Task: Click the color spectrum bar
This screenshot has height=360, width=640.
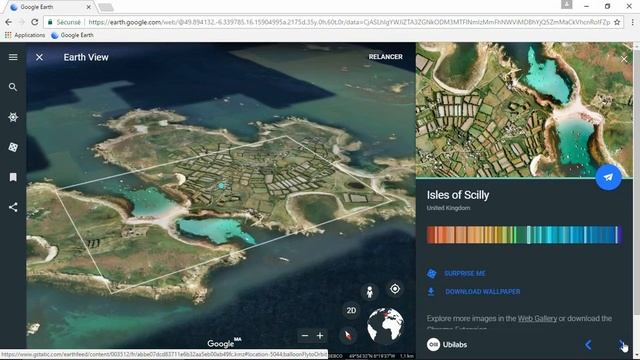Action: [524, 235]
